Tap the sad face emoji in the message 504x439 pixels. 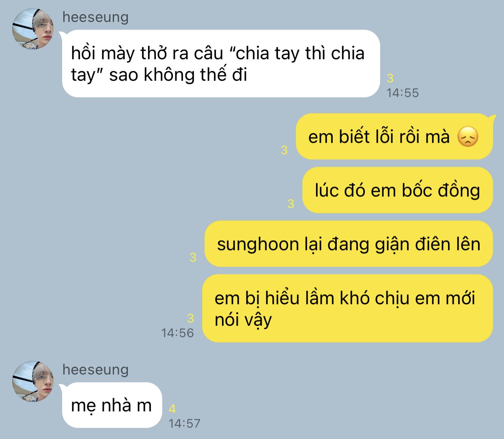[x=468, y=137]
